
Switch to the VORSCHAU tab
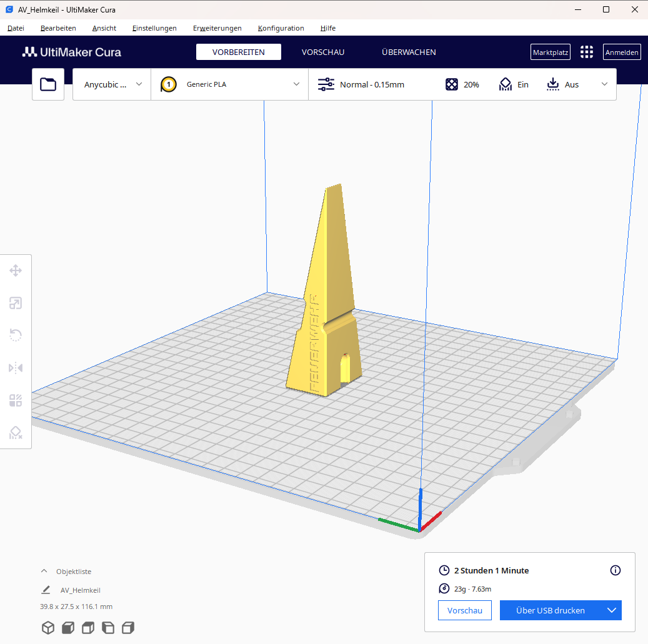(323, 52)
